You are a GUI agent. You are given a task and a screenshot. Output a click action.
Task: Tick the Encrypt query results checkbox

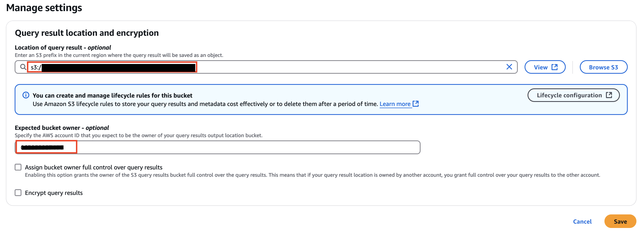tap(18, 193)
